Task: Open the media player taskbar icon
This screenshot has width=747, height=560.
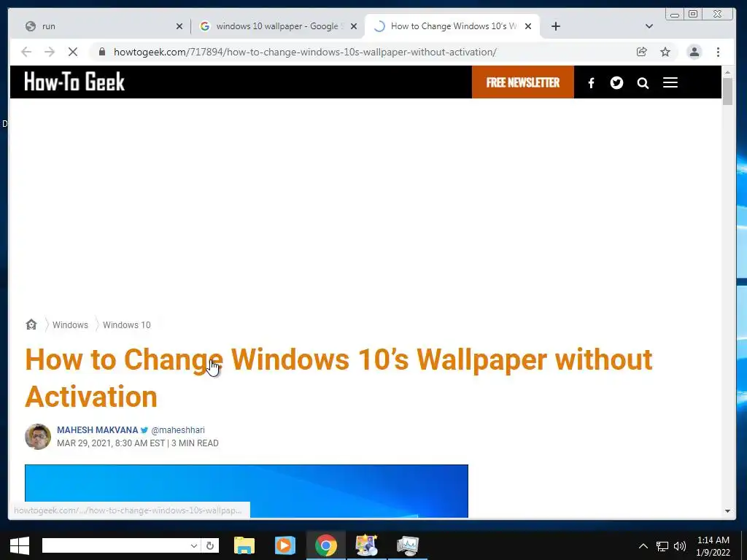Action: point(285,545)
